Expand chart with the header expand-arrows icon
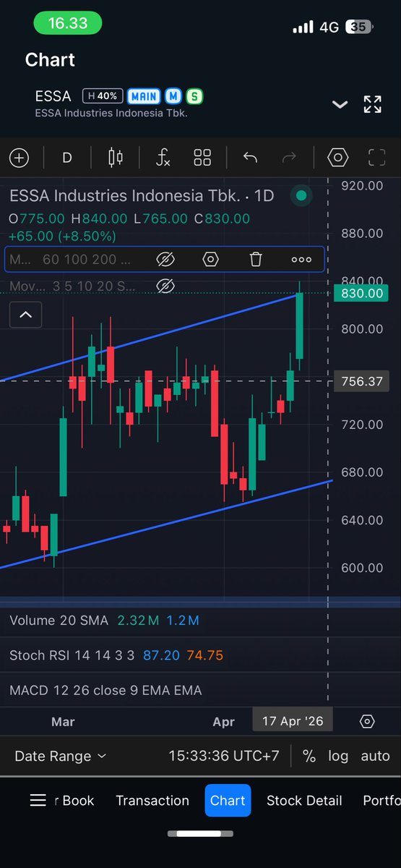Screen dimensions: 401x868 coord(372,104)
